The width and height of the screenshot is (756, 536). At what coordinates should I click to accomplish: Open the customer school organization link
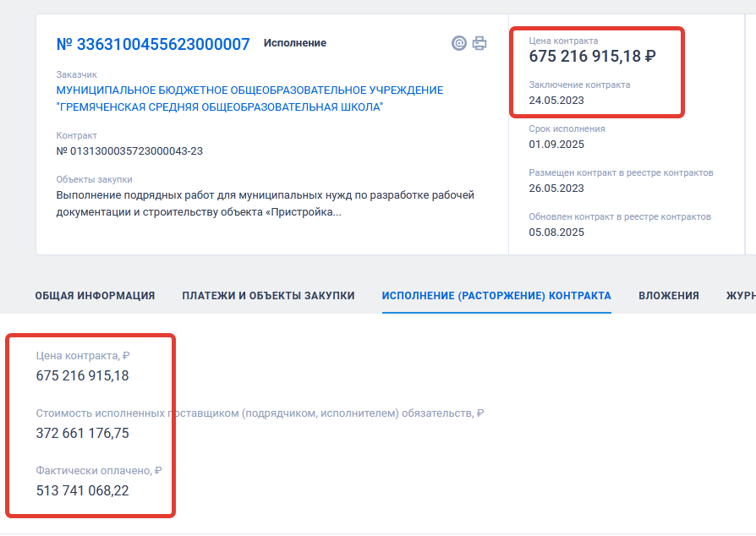(249, 98)
